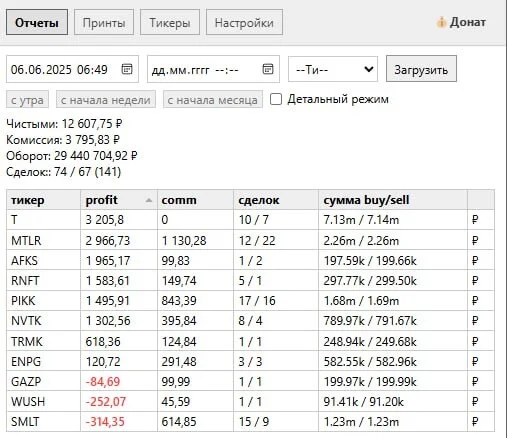Click the Загрузить button
507x438 pixels.
[x=421, y=69]
